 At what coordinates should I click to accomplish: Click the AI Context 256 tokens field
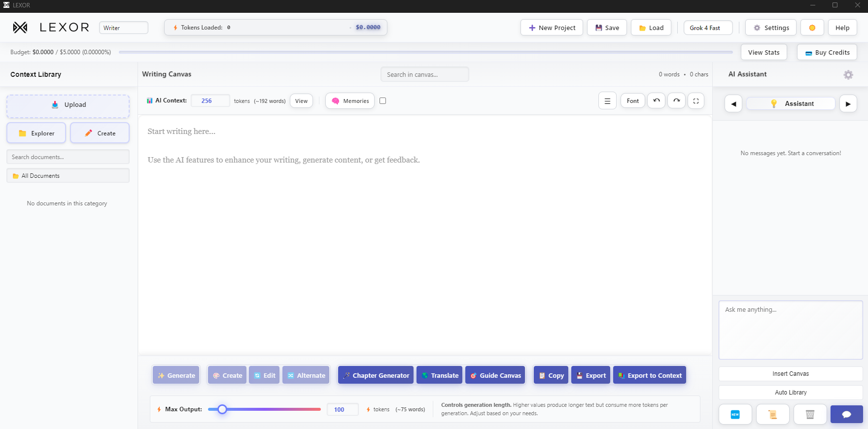[210, 101]
